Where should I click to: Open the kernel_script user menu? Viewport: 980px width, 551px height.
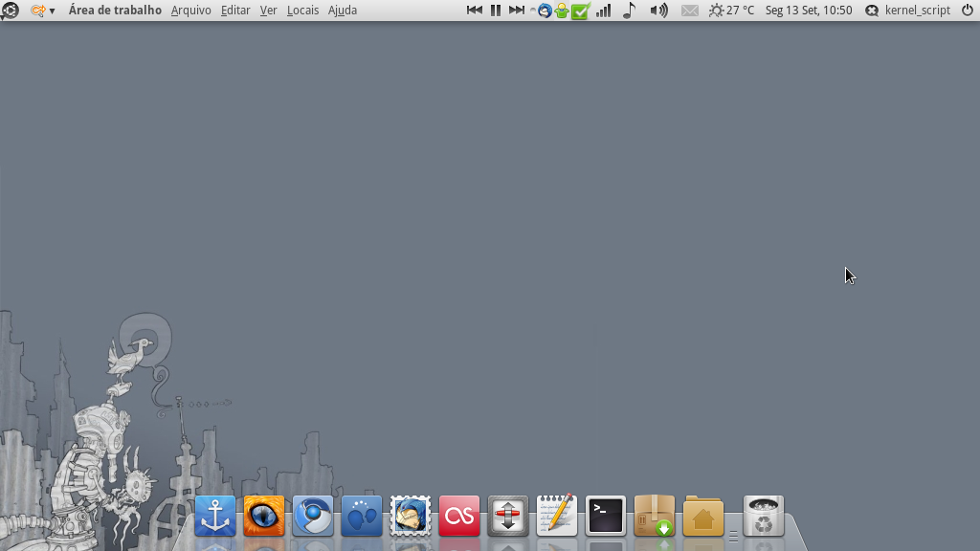pyautogui.click(x=907, y=10)
